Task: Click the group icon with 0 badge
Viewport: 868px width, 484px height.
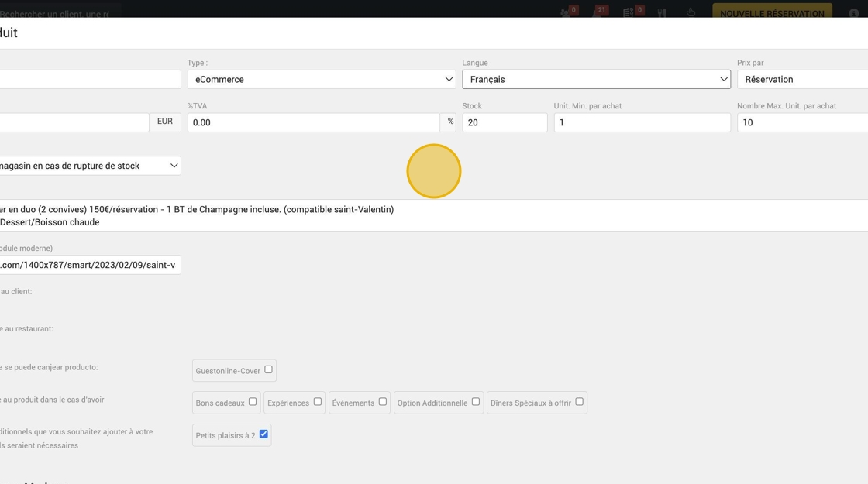Action: pos(565,12)
